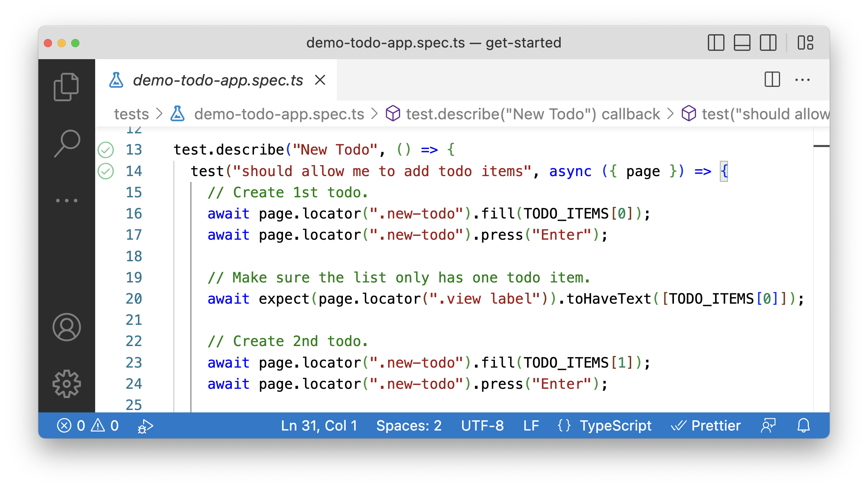Open the Manage settings gear
Viewport: 868px width, 489px height.
[x=66, y=384]
